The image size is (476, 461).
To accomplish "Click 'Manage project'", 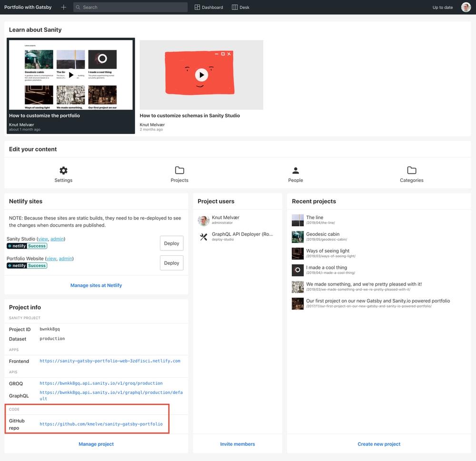I will pos(96,444).
